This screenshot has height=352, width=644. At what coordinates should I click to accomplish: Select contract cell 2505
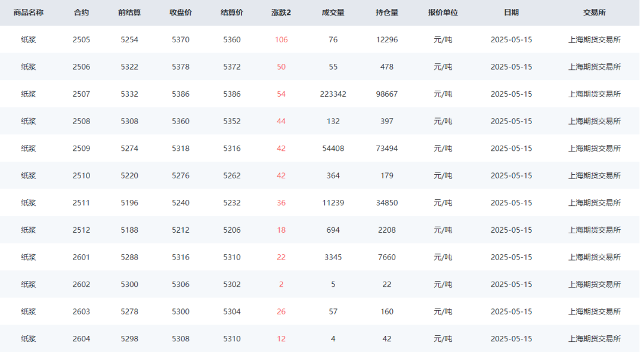pos(81,40)
